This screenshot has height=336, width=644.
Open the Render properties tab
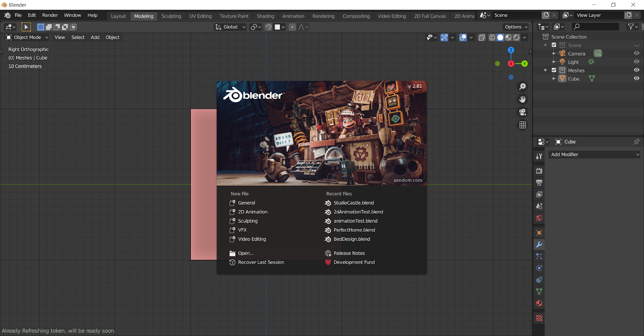click(x=539, y=171)
